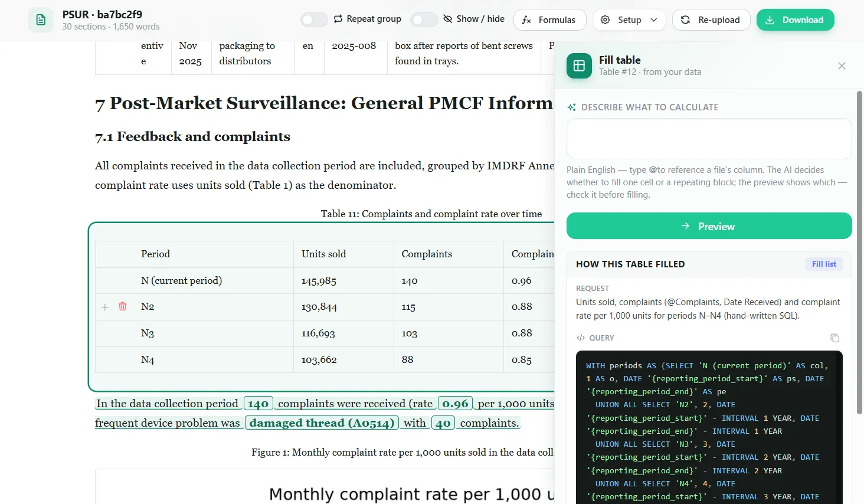Click the PSUR · ba7bc2f9 document title
This screenshot has width=864, height=504.
[102, 14]
